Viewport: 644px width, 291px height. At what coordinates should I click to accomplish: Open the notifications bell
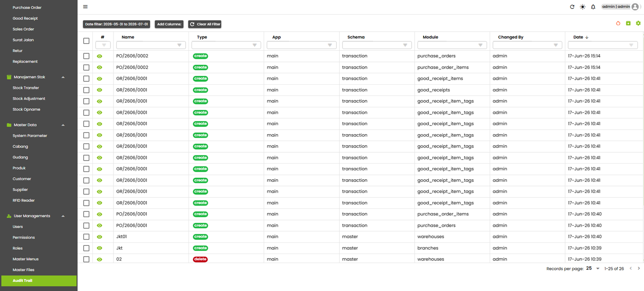pos(593,7)
